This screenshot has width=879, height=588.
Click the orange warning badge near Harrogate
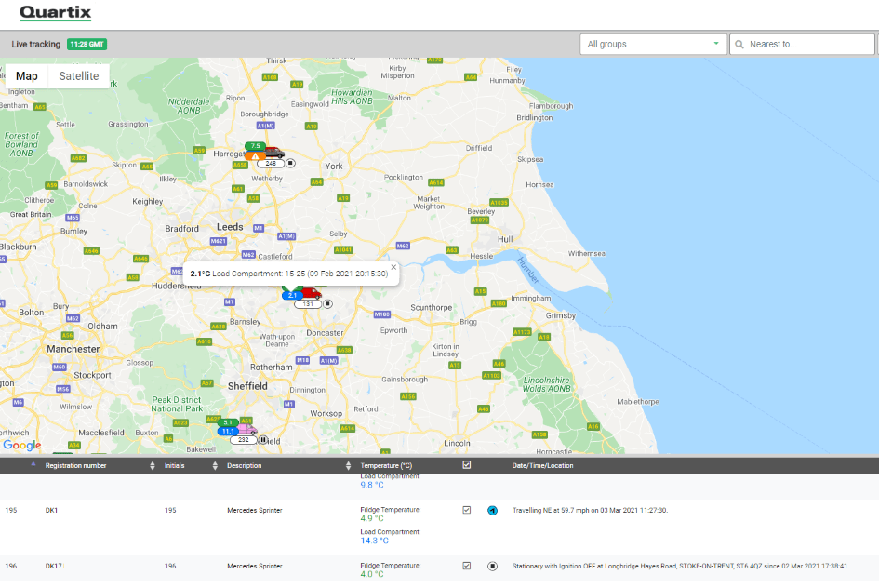[255, 156]
